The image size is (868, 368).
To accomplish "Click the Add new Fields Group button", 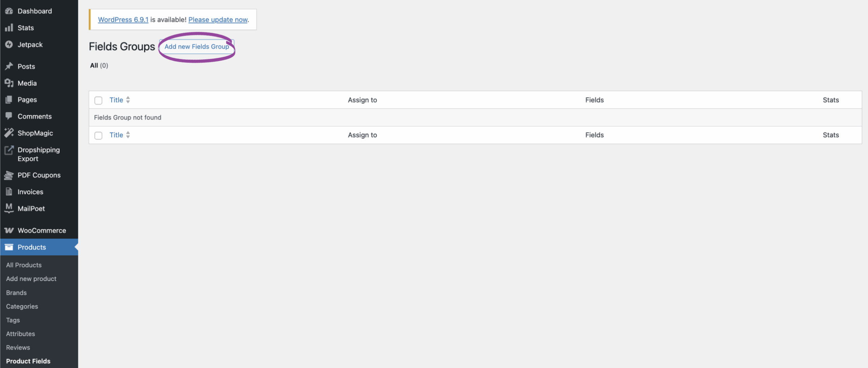I will (x=197, y=47).
